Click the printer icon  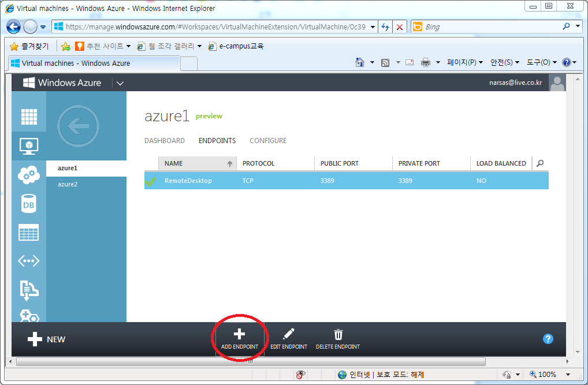[425, 62]
